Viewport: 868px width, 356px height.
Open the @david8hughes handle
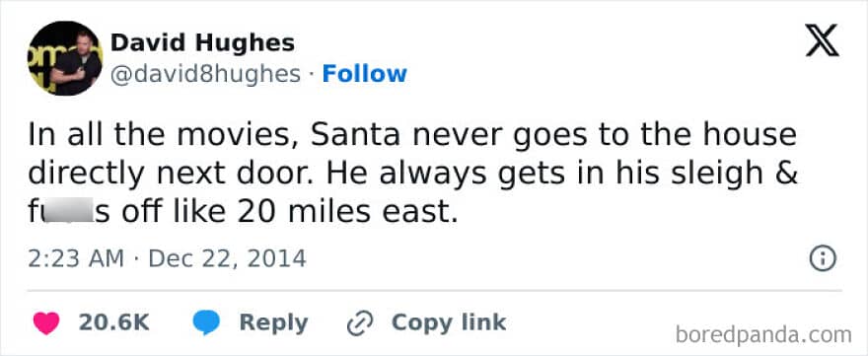click(x=205, y=74)
